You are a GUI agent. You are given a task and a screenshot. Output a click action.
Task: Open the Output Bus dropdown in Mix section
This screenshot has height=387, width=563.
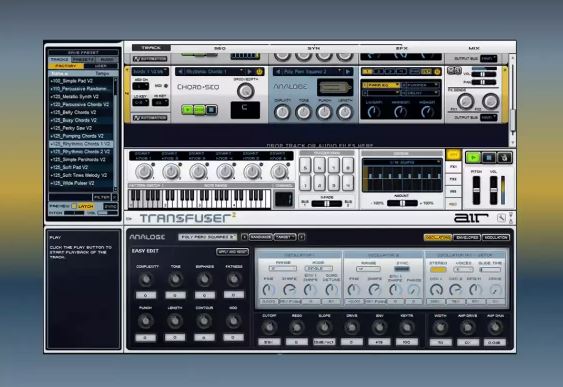pos(489,117)
